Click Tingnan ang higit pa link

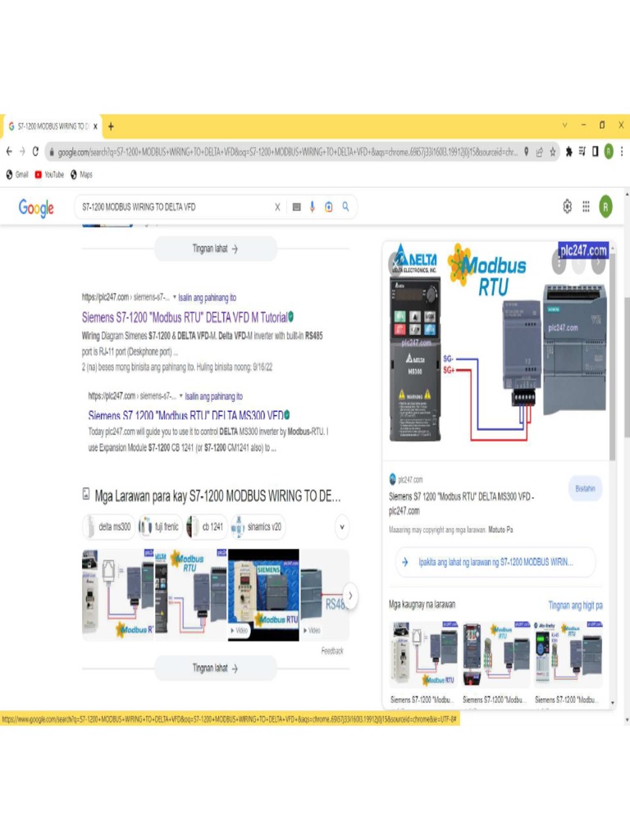click(575, 605)
